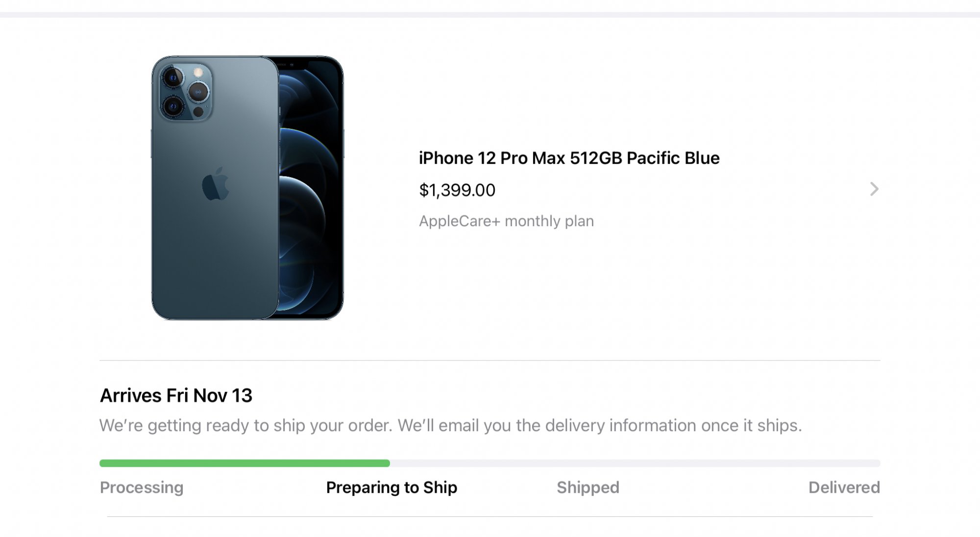This screenshot has width=980, height=537.
Task: Click the Arrives Fri Nov 13 heading
Action: pyautogui.click(x=176, y=395)
